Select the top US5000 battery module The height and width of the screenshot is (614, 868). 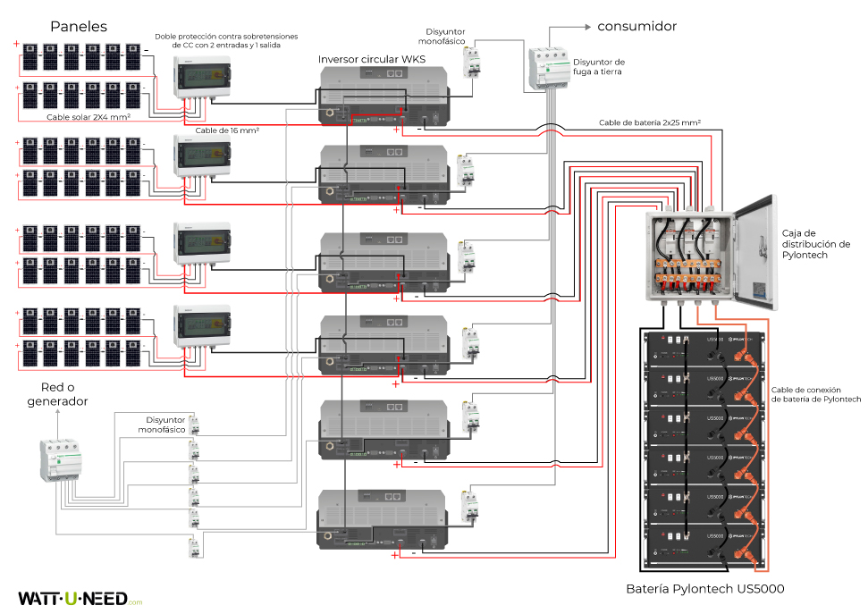704,349
